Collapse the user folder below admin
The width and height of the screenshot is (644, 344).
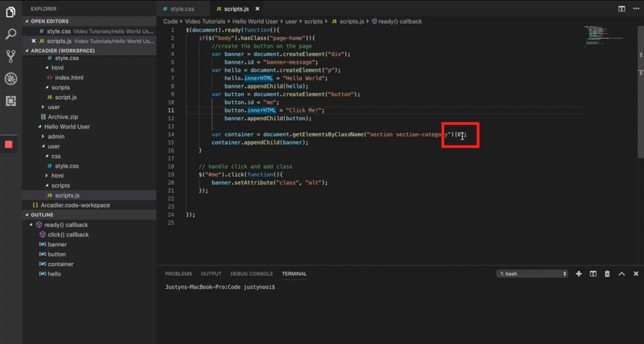click(x=53, y=146)
